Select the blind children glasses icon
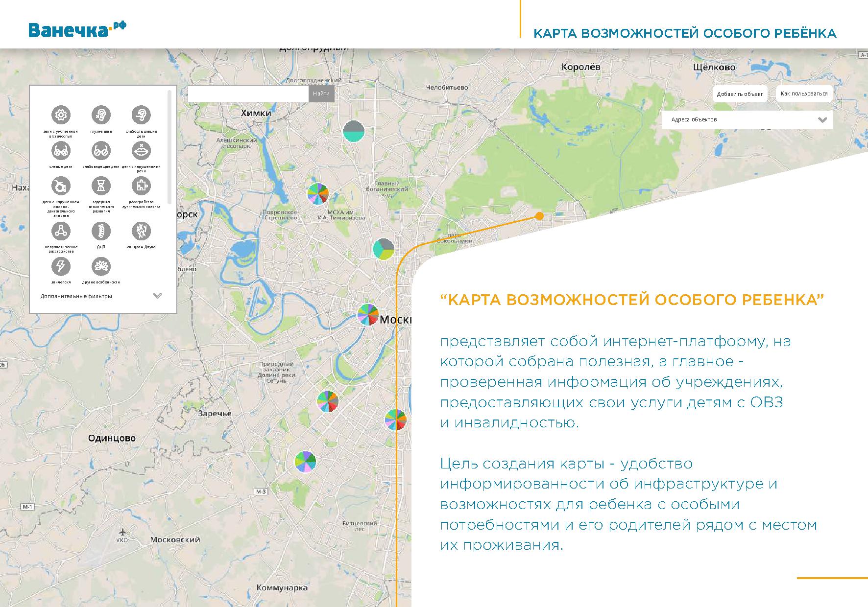This screenshot has width=868, height=607. (61, 151)
